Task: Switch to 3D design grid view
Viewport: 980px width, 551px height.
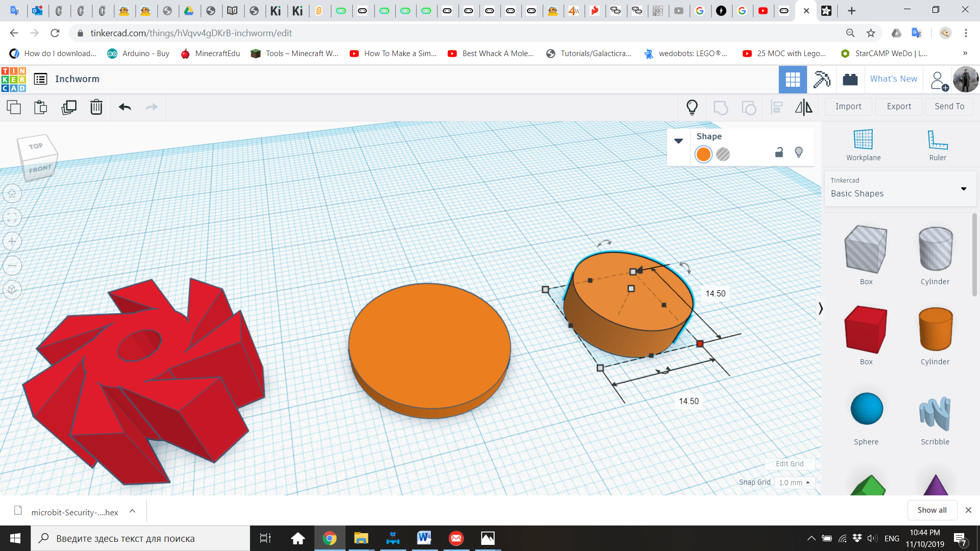Action: tap(793, 79)
